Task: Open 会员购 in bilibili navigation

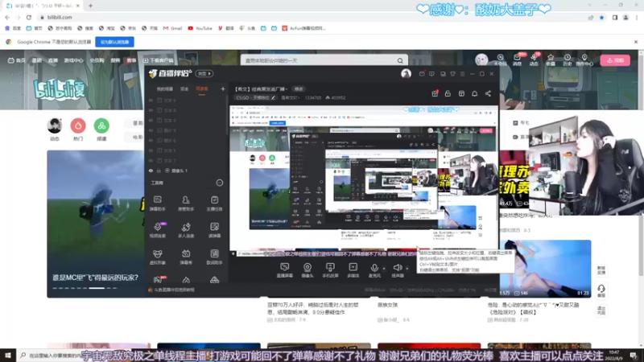Action: click(x=97, y=60)
